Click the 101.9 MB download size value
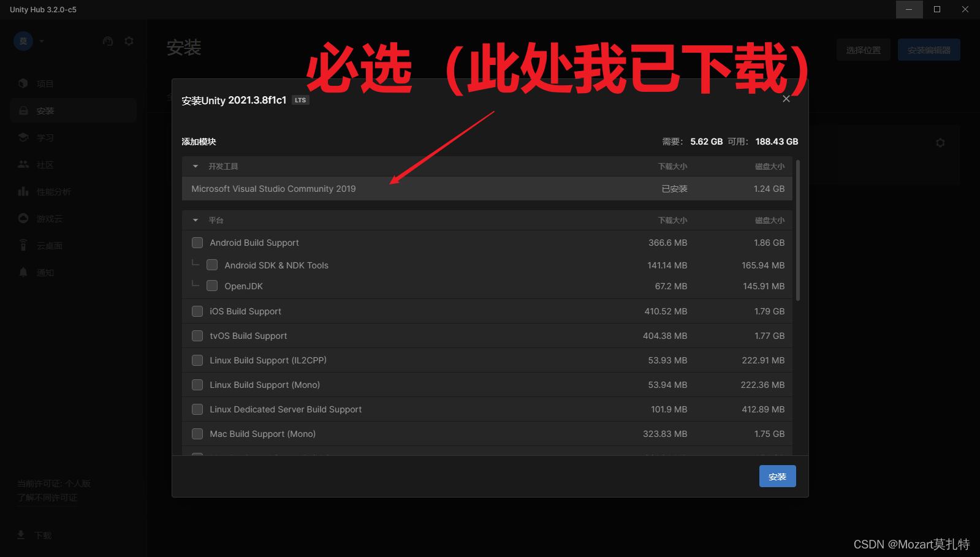Viewport: 980px width, 557px height. (669, 409)
